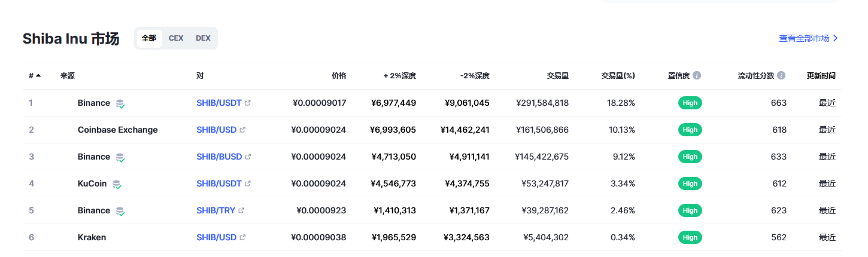
Task: Click info icon next to 置信度 header
Action: tap(697, 76)
